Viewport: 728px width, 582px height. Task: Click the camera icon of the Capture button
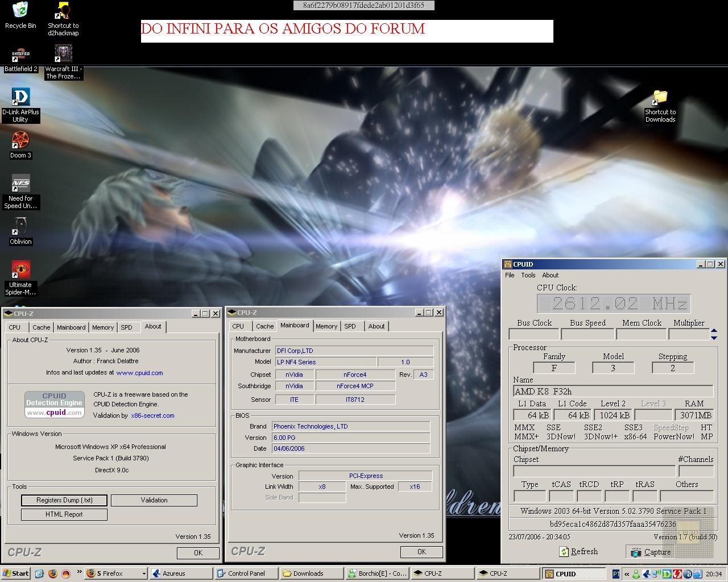click(636, 552)
